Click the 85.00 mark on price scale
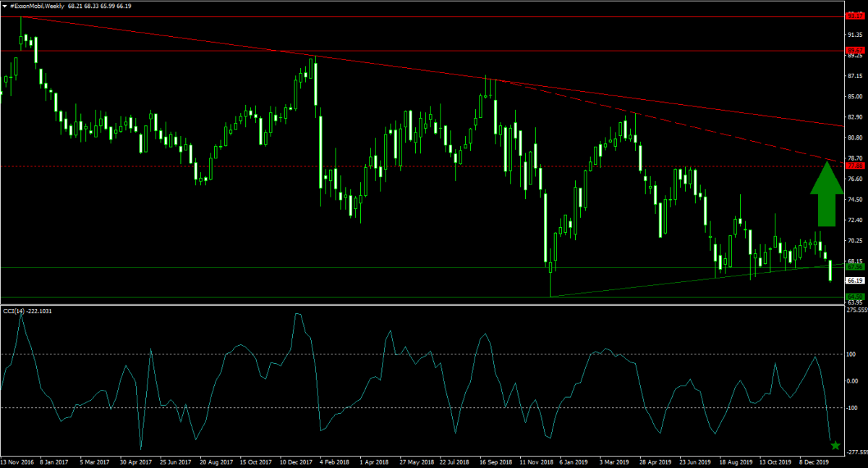This screenshot has height=468, width=868. 854,97
